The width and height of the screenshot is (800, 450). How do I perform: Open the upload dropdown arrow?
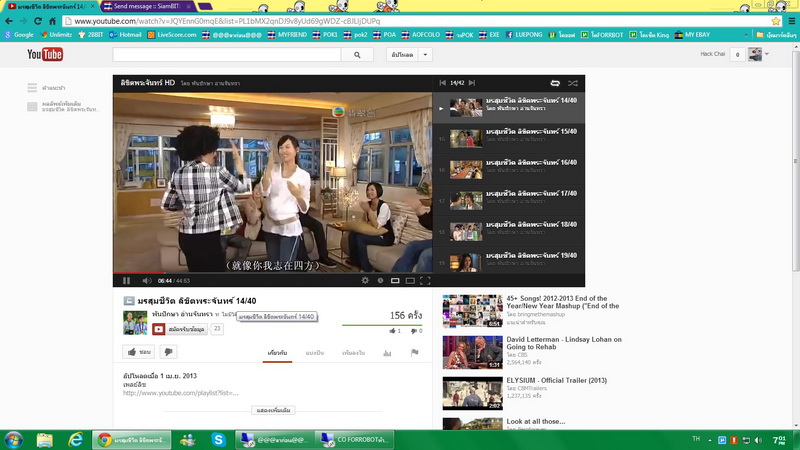[x=425, y=55]
